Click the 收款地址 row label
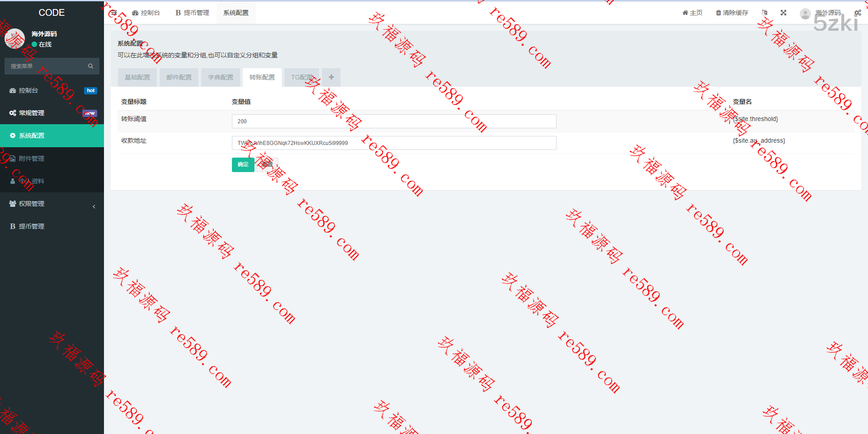This screenshot has width=868, height=434. 134,140
